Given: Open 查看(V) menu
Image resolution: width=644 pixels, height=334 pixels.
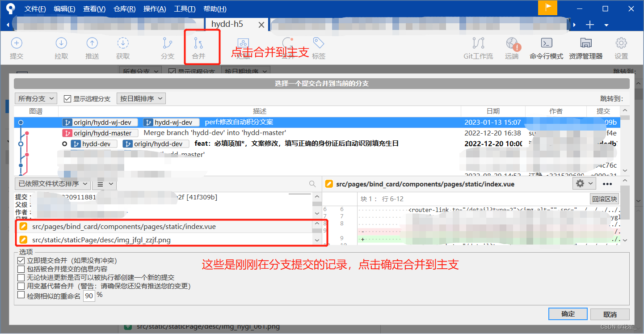Looking at the screenshot, I should (94, 9).
